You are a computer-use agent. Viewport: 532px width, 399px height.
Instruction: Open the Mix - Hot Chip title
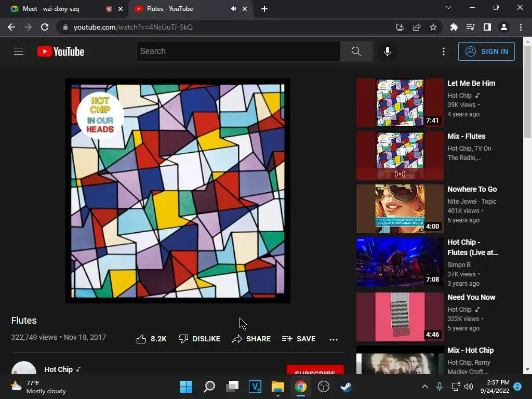[470, 350]
